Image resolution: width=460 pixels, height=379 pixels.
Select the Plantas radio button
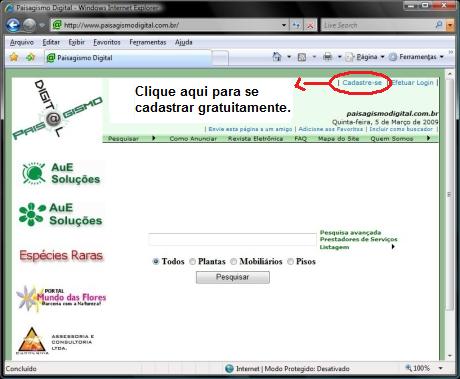(x=192, y=262)
